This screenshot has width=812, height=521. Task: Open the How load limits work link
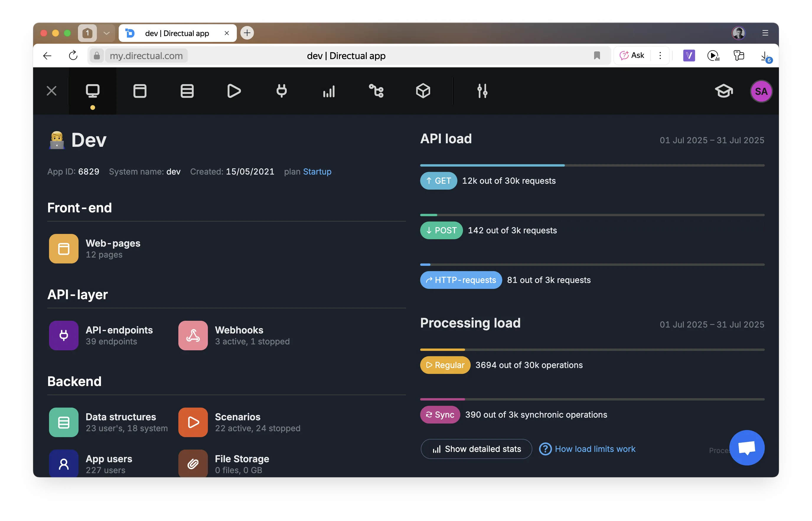[x=595, y=449]
